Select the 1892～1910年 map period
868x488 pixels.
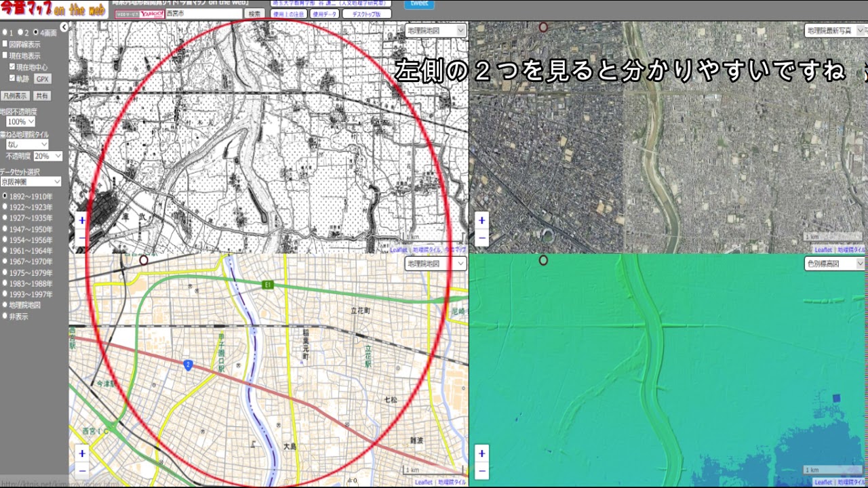[5, 197]
